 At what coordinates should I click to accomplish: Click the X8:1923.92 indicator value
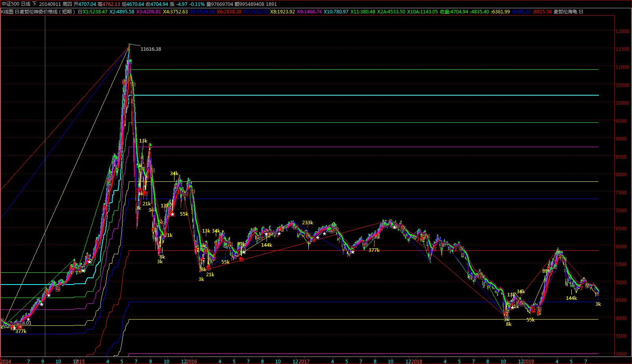click(x=283, y=12)
